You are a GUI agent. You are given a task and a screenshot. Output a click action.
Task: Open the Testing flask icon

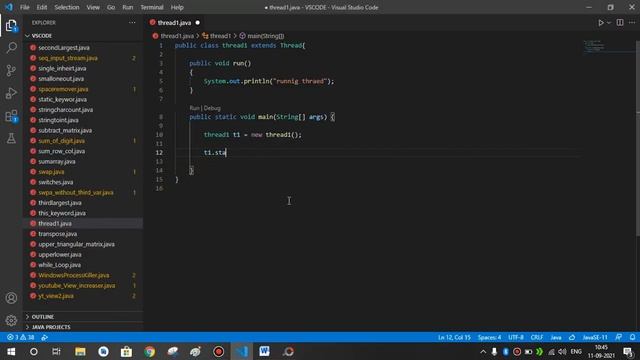click(11, 138)
